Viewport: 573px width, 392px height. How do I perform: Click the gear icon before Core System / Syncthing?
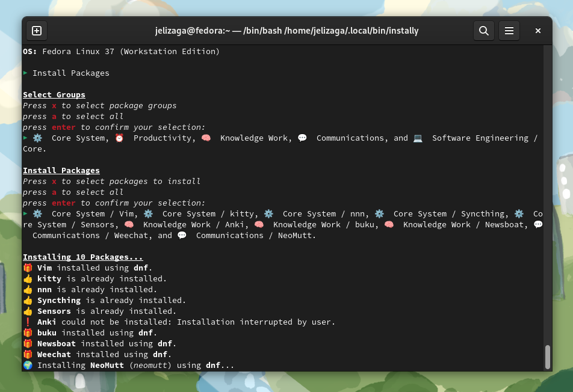[379, 214]
